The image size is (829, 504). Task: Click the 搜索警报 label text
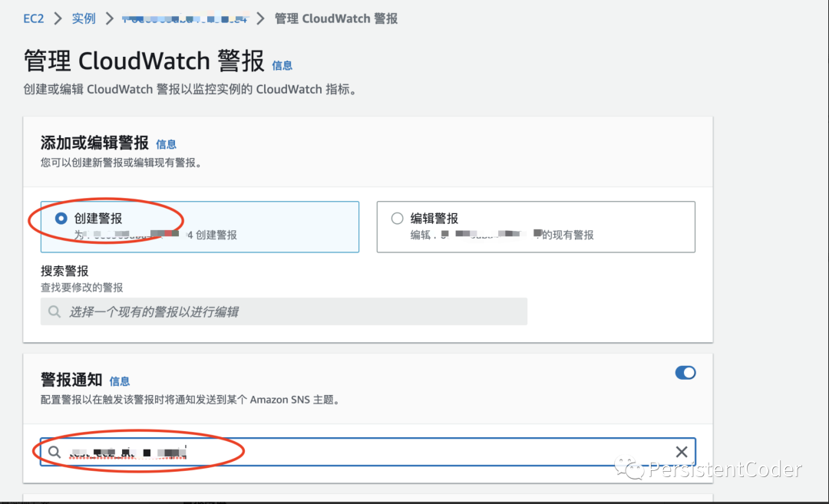(64, 271)
